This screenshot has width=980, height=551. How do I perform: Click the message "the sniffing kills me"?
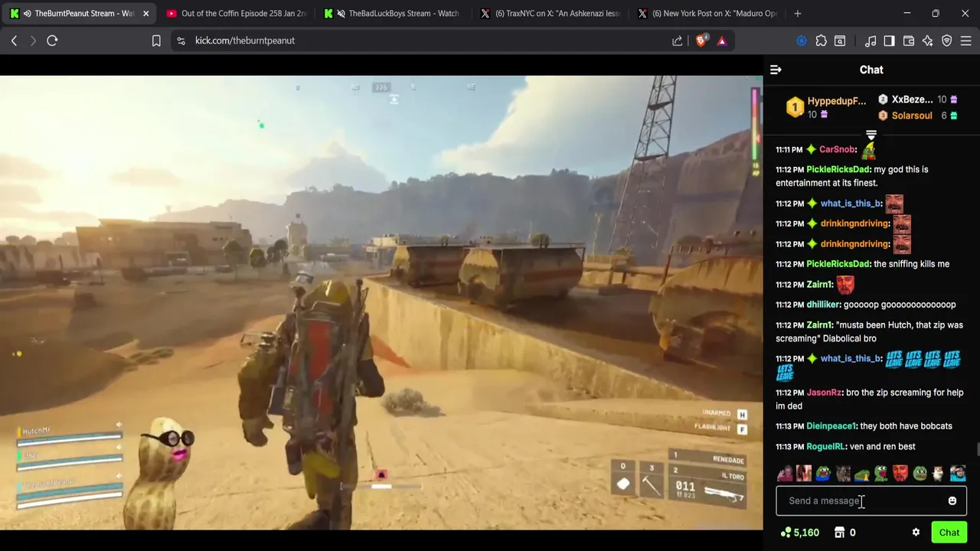911,264
